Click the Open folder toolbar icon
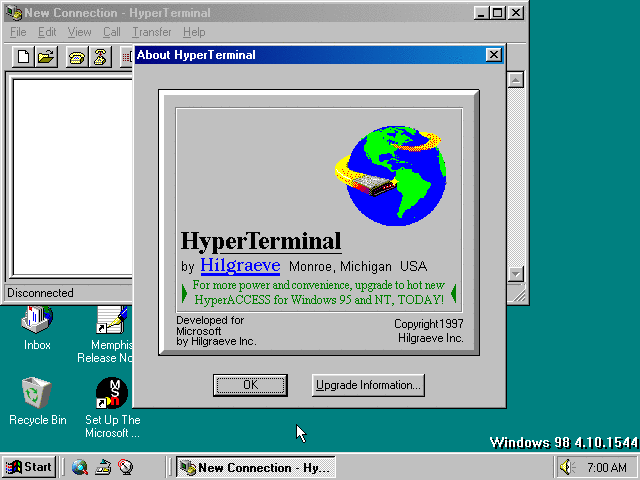 click(x=46, y=57)
